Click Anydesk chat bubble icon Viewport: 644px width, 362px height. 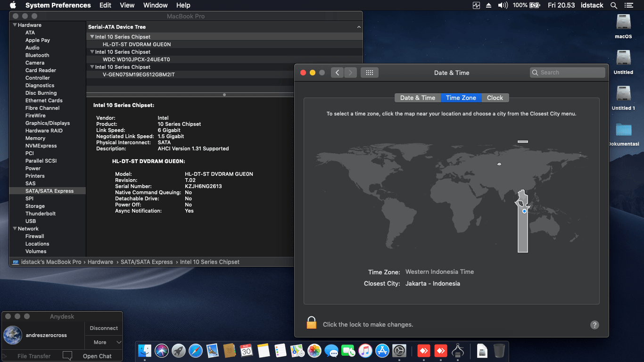coord(67,355)
